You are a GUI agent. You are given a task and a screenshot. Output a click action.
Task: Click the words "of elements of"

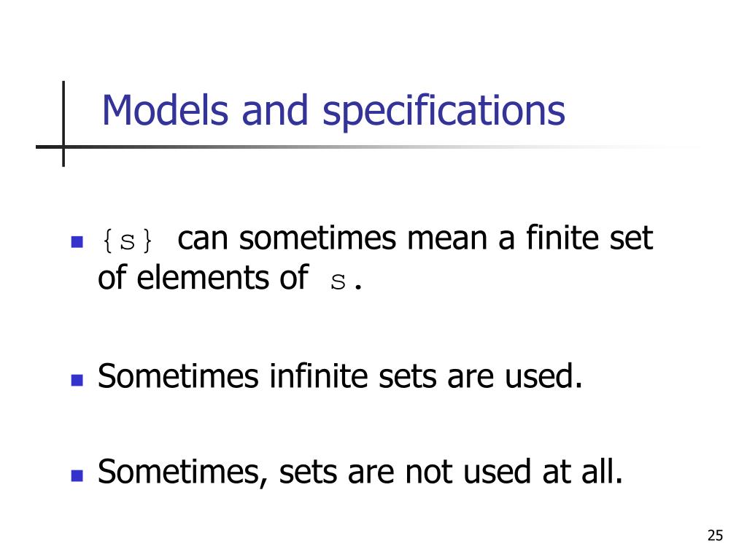pos(204,277)
